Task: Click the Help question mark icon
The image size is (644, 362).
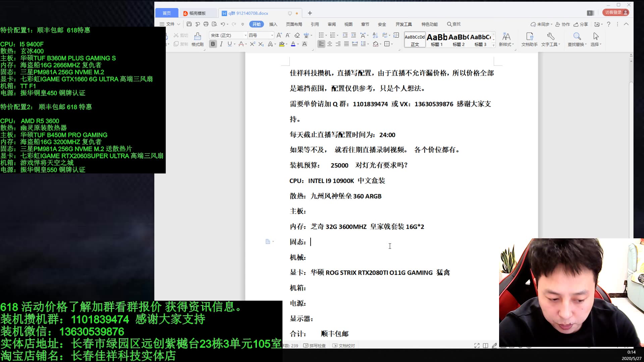Action: tap(608, 24)
